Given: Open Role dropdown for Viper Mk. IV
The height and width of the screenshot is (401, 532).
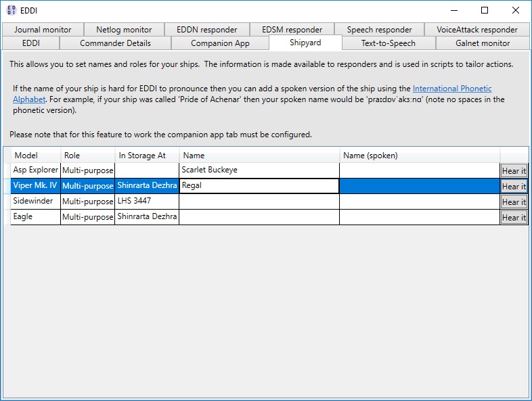Looking at the screenshot, I should coord(88,186).
